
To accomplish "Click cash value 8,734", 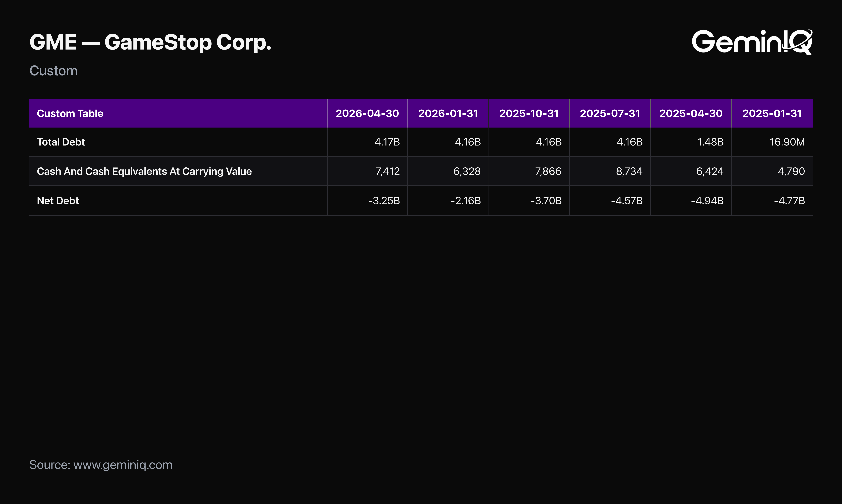I will (x=629, y=171).
